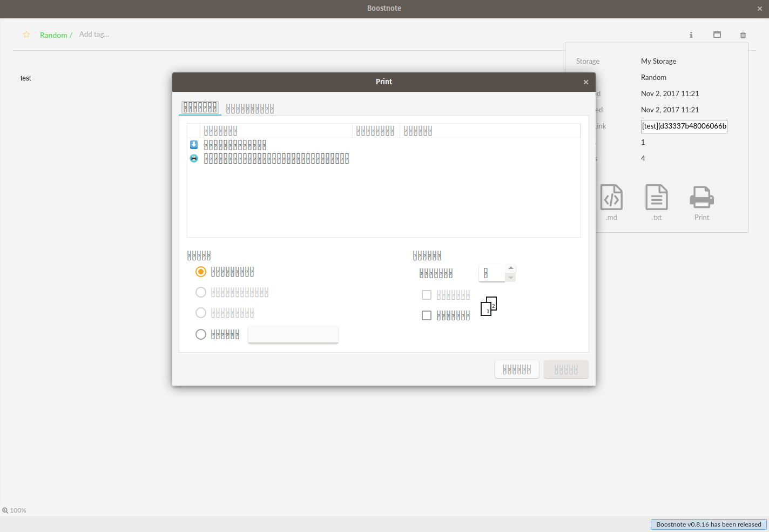The width and height of the screenshot is (769, 532).
Task: Click the "Random" folder value in info panel
Action: [x=653, y=77]
